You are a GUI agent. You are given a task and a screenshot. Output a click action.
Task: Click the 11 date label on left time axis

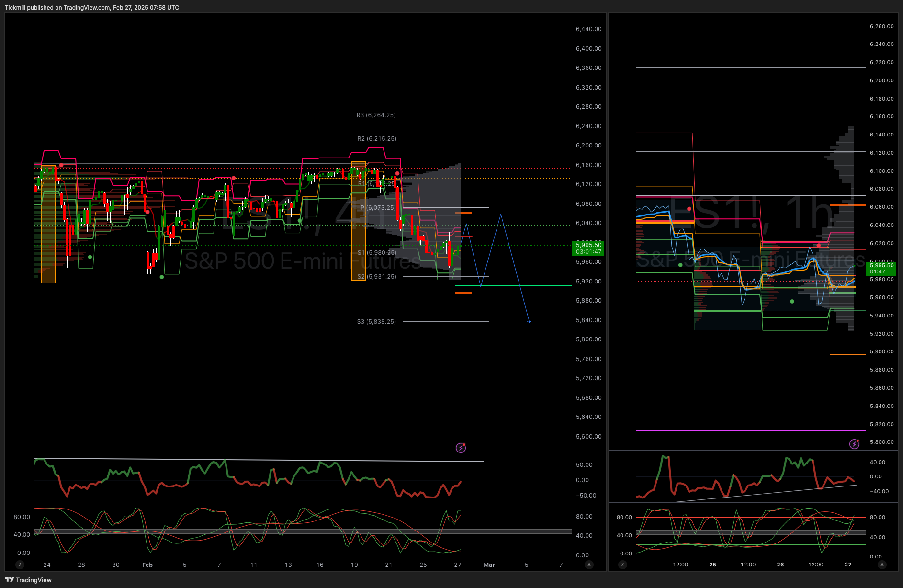click(x=254, y=565)
